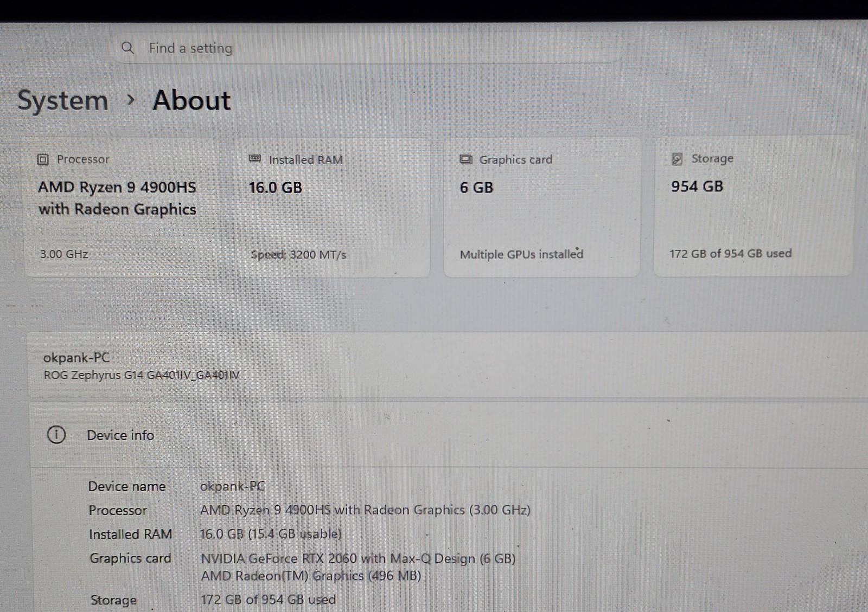The width and height of the screenshot is (868, 612).
Task: Click the Device info circle icon
Action: click(56, 435)
